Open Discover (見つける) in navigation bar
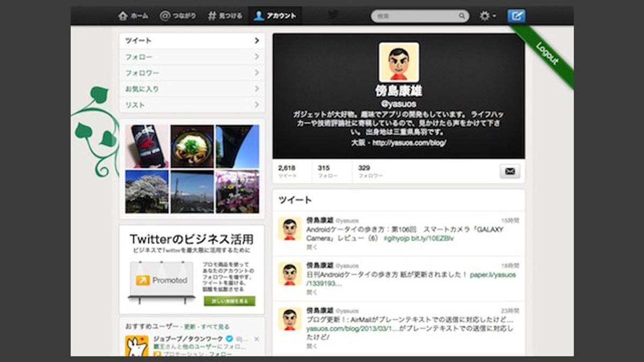This screenshot has width=644, height=362. [225, 16]
